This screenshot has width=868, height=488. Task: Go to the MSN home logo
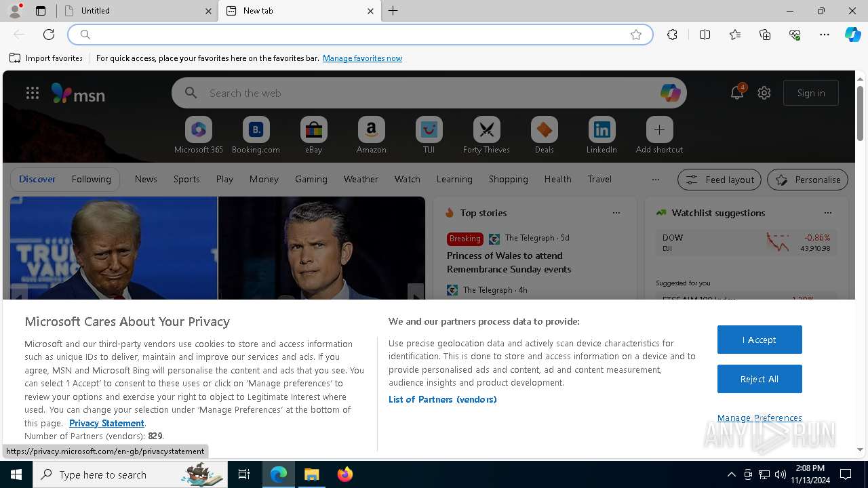point(78,94)
